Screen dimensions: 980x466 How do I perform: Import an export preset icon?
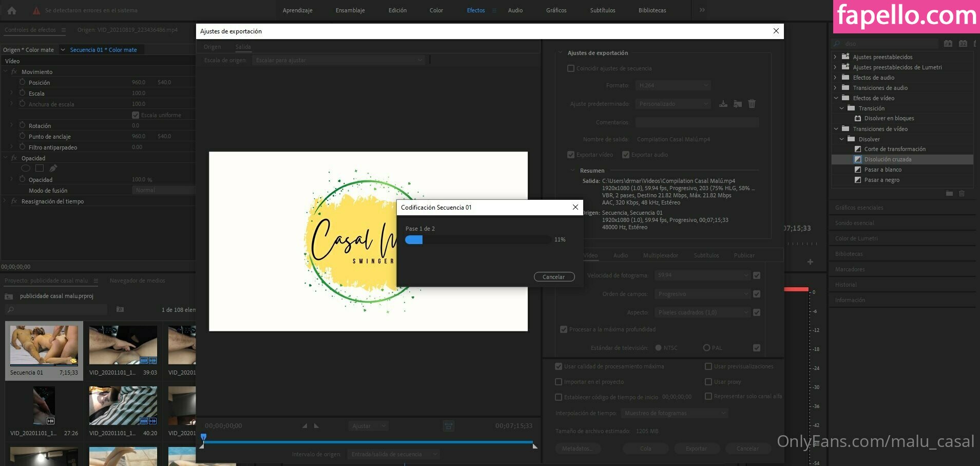click(x=738, y=104)
